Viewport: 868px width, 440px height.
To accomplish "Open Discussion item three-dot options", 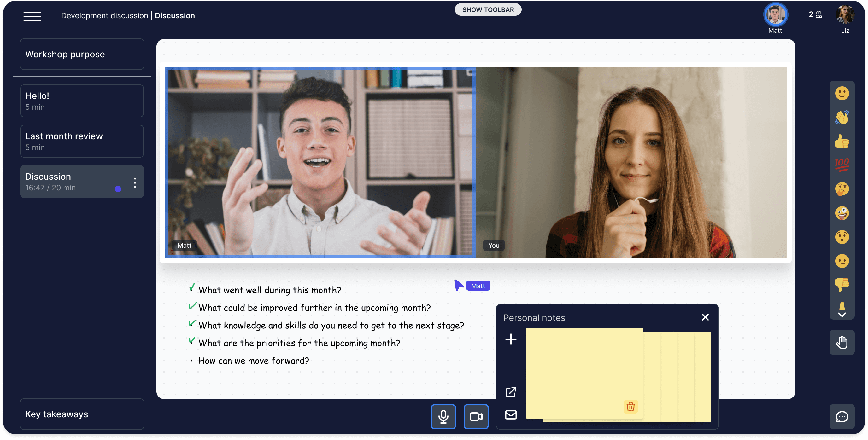I will tap(135, 182).
